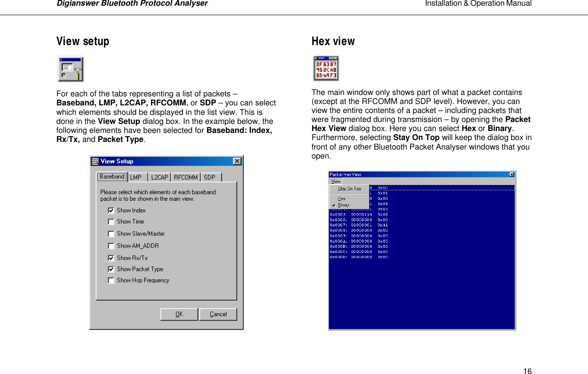
Task: Open the View menu in Packet Hex View
Action: coord(336,181)
